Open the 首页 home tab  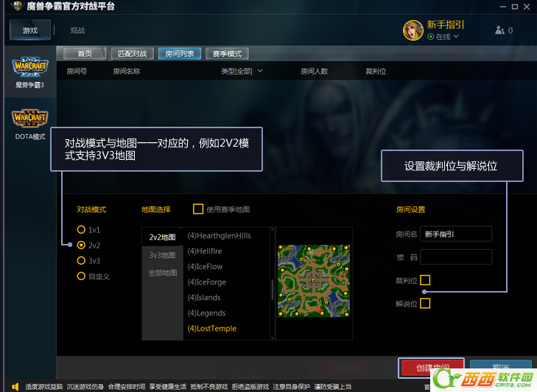[85, 54]
